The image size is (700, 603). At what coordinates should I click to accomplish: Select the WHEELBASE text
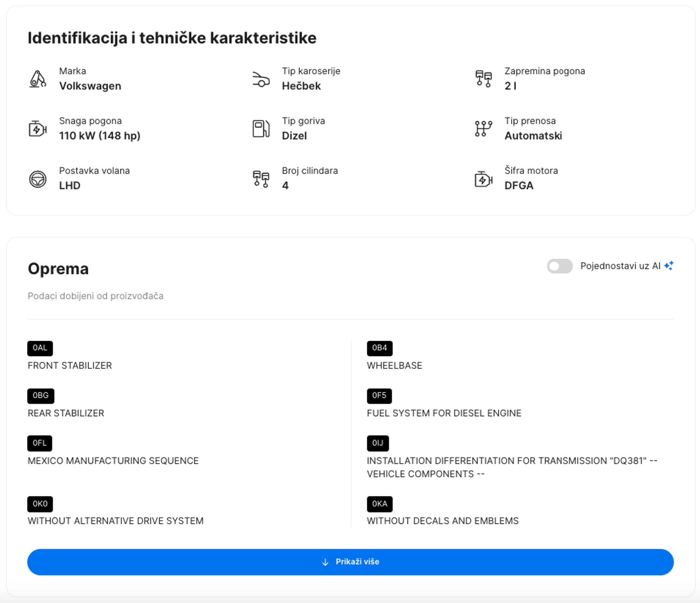394,366
